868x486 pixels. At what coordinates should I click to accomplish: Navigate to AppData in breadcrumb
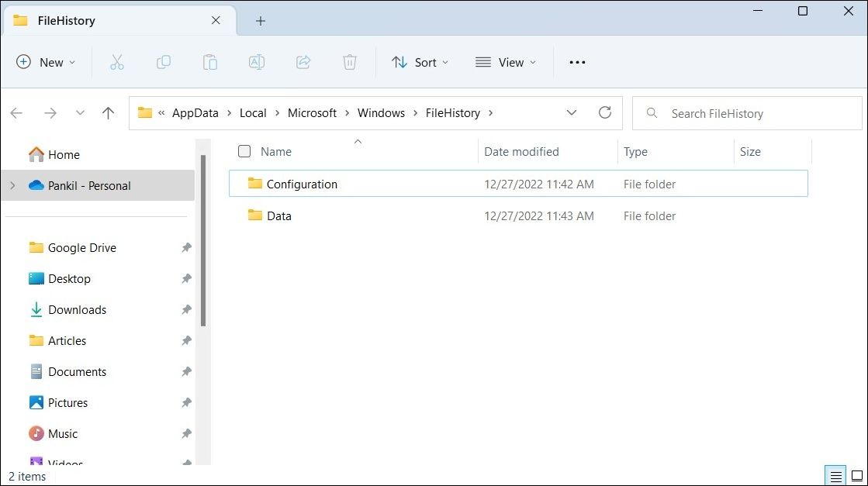(195, 113)
